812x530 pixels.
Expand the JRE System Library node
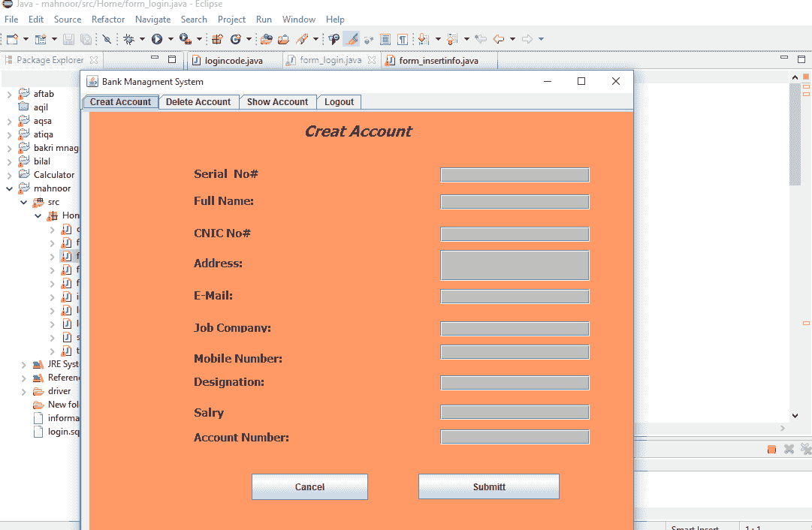[x=24, y=364]
